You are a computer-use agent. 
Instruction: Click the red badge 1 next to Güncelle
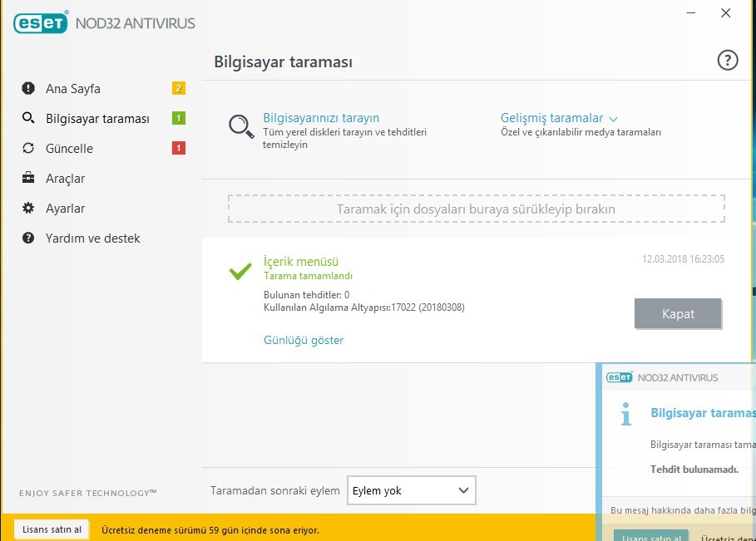(x=178, y=148)
